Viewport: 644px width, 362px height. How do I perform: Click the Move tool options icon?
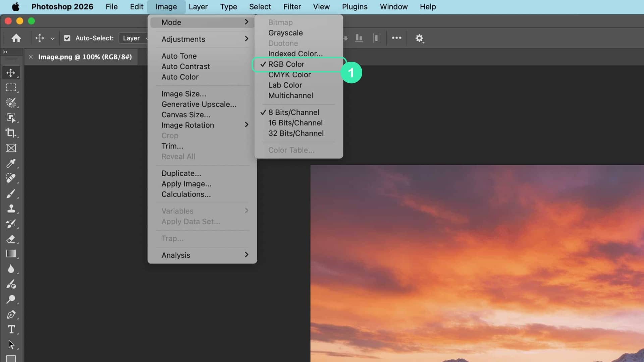click(40, 38)
